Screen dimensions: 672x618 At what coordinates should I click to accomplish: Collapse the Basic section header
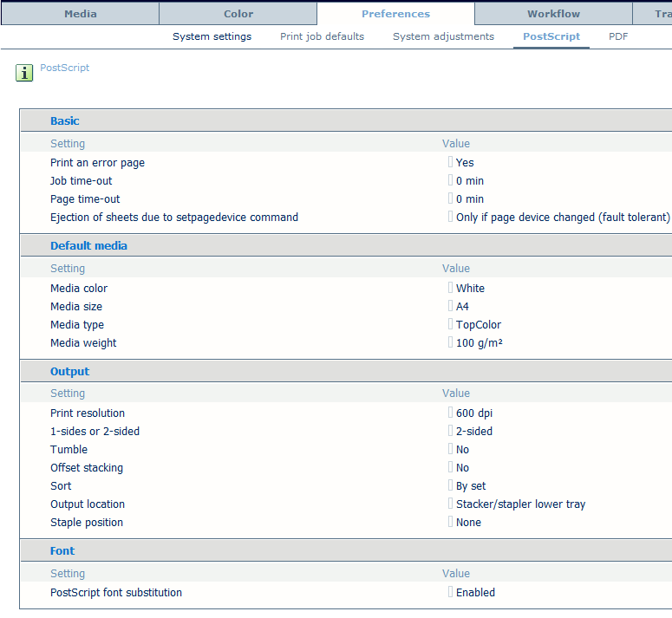tap(65, 121)
